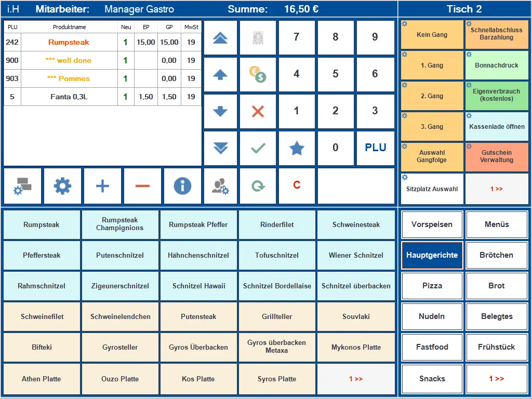Select the euro payment icon
The height and width of the screenshot is (399, 532).
[257, 74]
